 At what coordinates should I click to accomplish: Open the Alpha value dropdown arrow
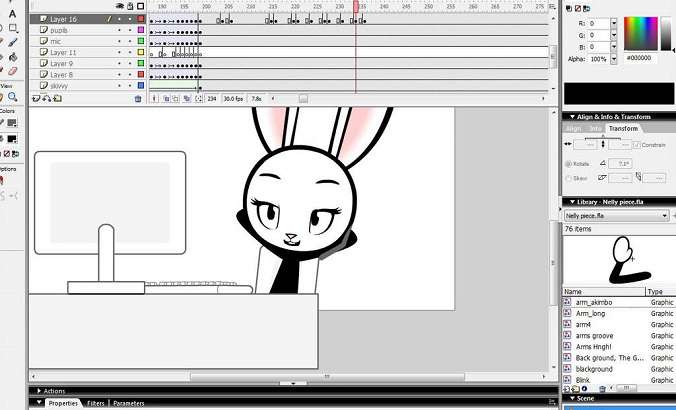[614, 59]
